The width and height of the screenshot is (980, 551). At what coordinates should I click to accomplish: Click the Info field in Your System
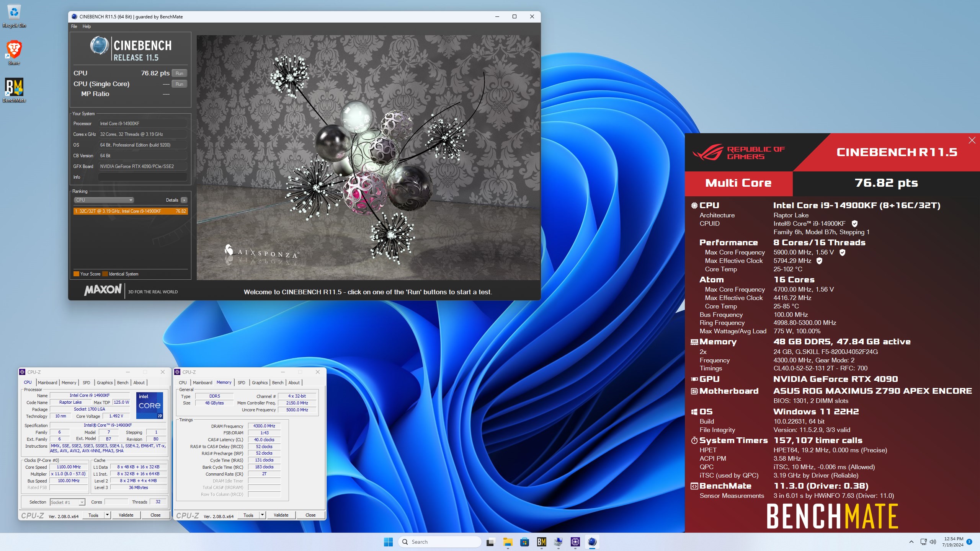142,177
